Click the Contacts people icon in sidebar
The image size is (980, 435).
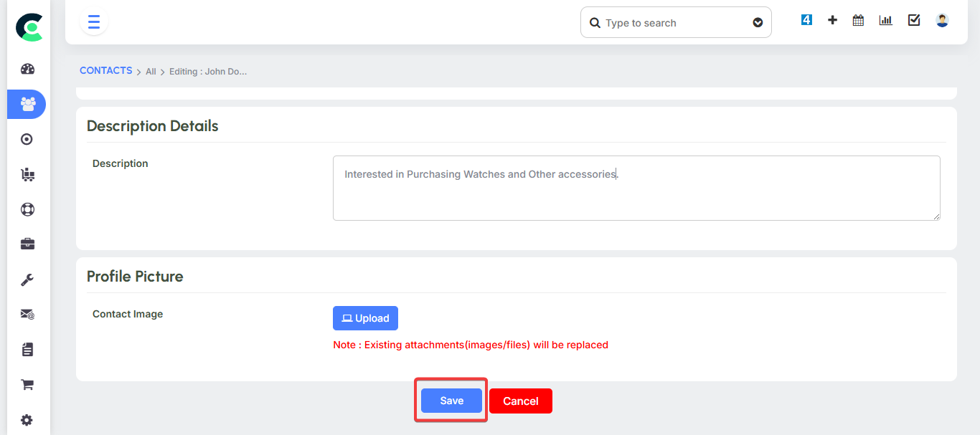(28, 104)
